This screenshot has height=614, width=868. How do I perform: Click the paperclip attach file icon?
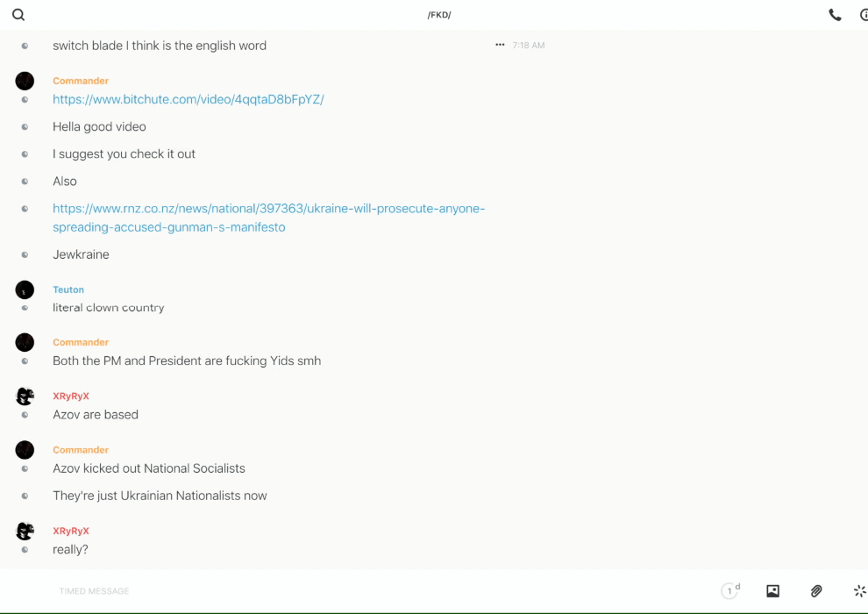click(816, 591)
